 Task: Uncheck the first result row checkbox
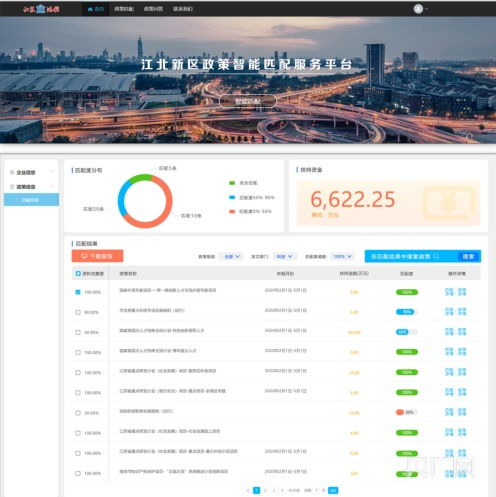coord(78,292)
